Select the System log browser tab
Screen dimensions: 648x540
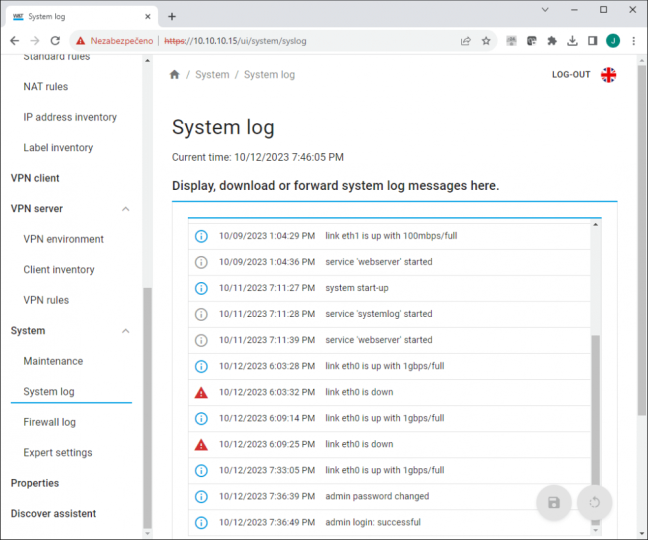82,17
